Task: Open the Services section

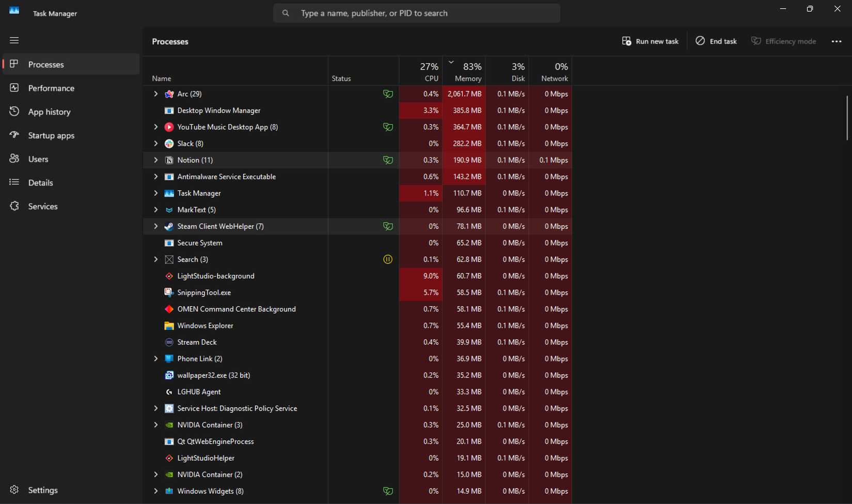Action: [42, 206]
